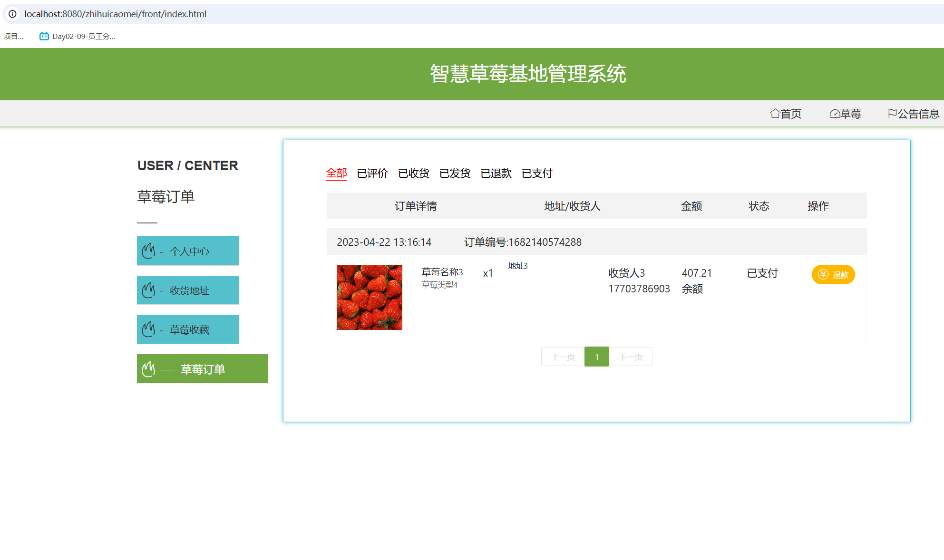Click the amount 407.21
944x560 pixels.
pyautogui.click(x=697, y=273)
